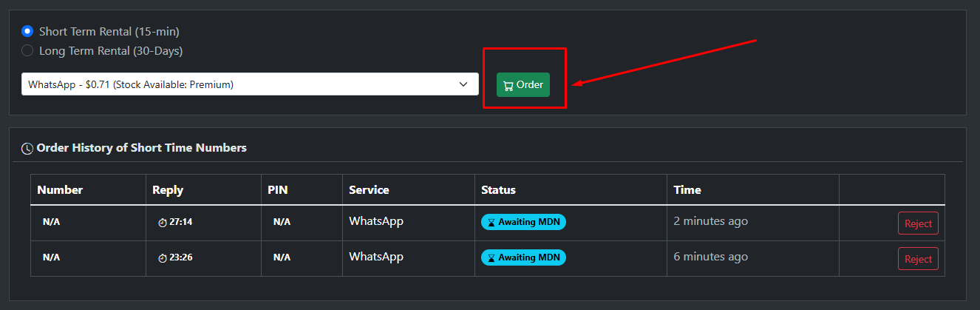
Task: Reject the order placed 6 minutes ago
Action: tap(918, 259)
